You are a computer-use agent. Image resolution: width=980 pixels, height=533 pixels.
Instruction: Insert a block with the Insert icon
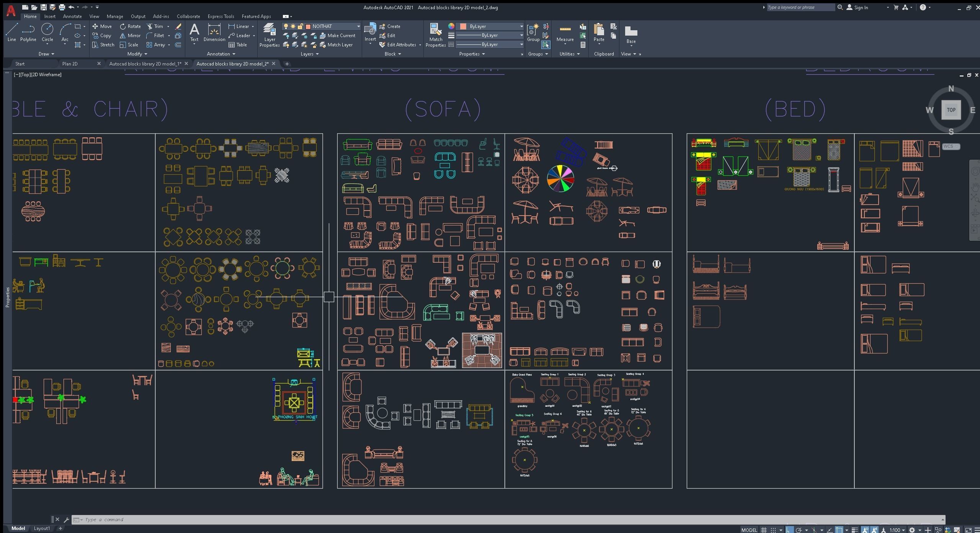click(x=370, y=31)
